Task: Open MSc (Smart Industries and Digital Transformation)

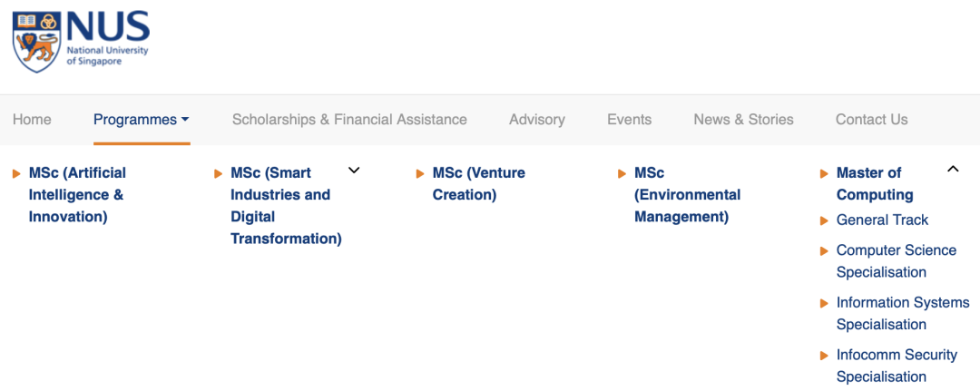Action: pyautogui.click(x=286, y=206)
